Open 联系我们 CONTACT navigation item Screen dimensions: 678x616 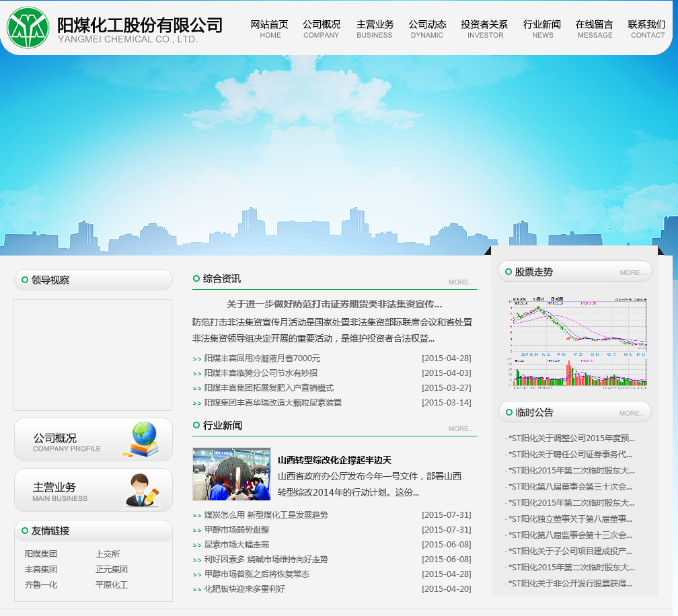[647, 29]
